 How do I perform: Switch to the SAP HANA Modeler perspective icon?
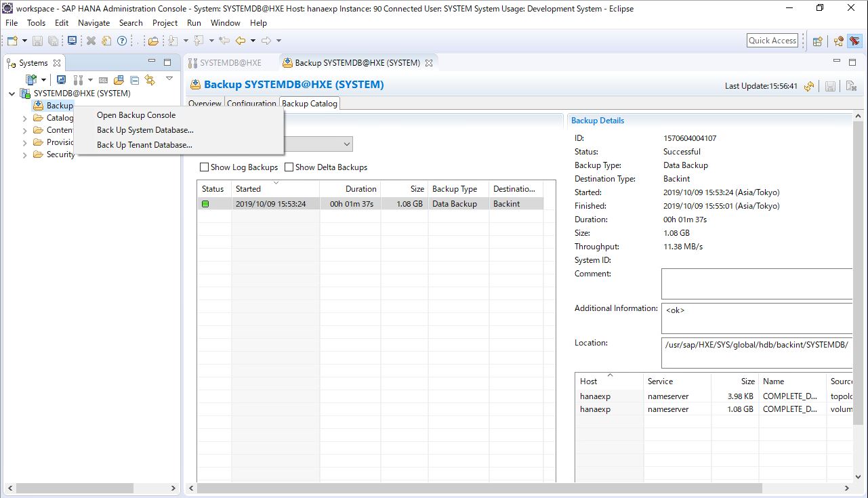pyautogui.click(x=839, y=41)
